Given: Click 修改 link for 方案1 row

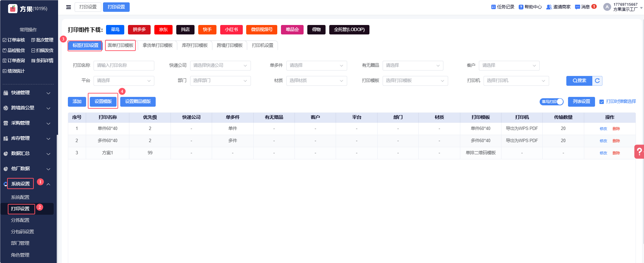Looking at the screenshot, I should [x=603, y=153].
